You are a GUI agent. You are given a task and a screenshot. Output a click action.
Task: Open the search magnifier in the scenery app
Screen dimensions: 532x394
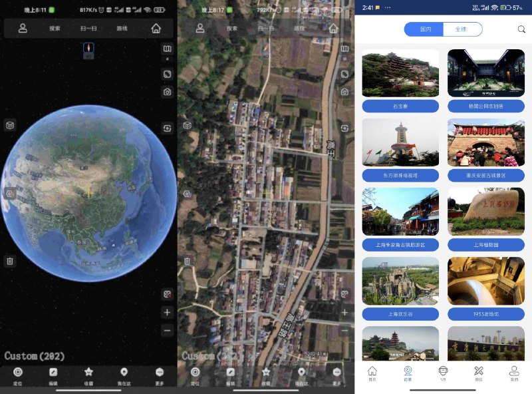click(523, 30)
